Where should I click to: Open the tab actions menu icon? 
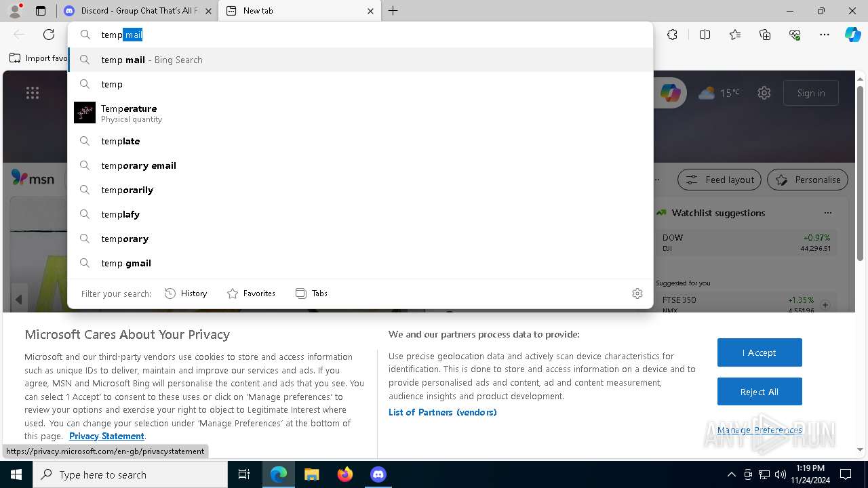tap(41, 11)
